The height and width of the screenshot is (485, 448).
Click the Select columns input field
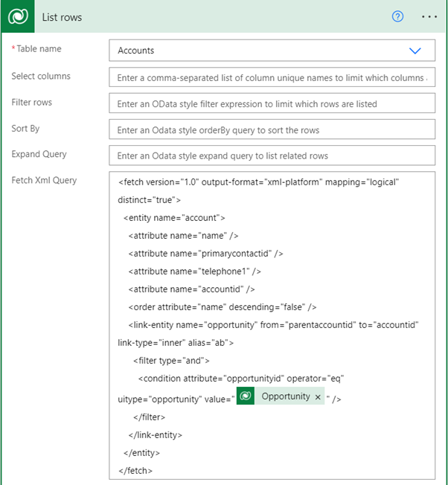[x=272, y=77]
